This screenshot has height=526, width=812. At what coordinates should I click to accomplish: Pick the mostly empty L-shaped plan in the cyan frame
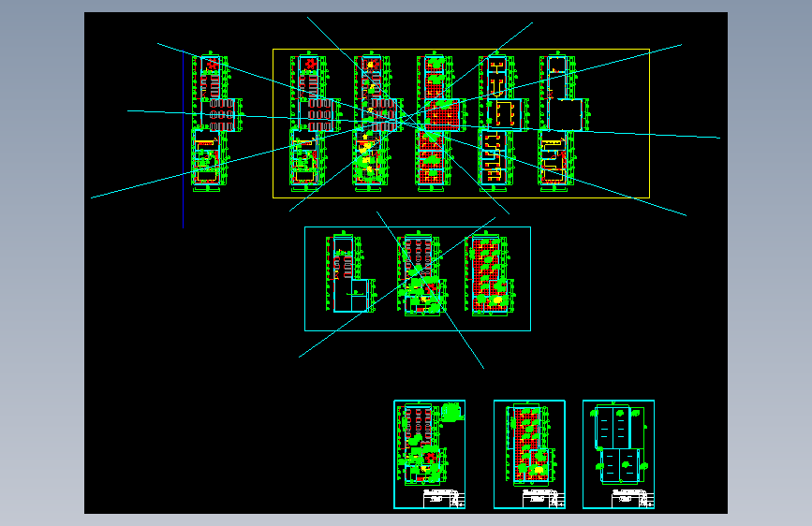[x=350, y=273]
